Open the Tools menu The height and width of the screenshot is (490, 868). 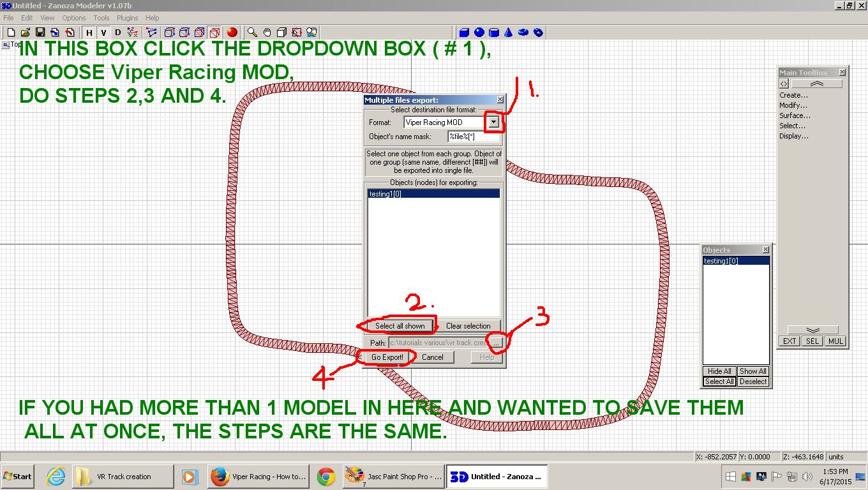pos(101,18)
